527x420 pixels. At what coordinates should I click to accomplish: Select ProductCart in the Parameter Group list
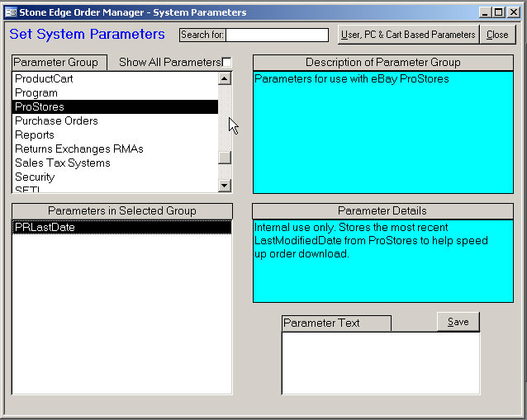point(115,78)
